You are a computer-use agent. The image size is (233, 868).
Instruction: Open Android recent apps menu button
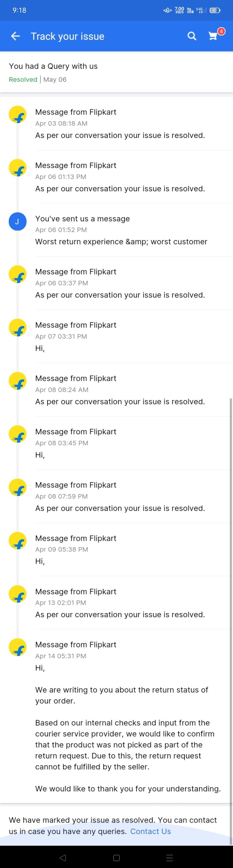tap(170, 858)
